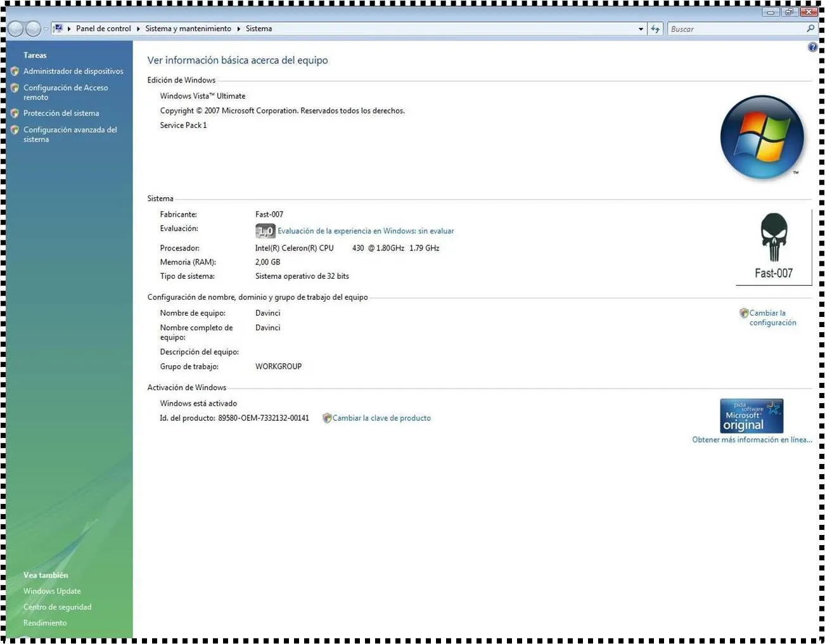Go to Panel de control breadcrumb

(103, 29)
